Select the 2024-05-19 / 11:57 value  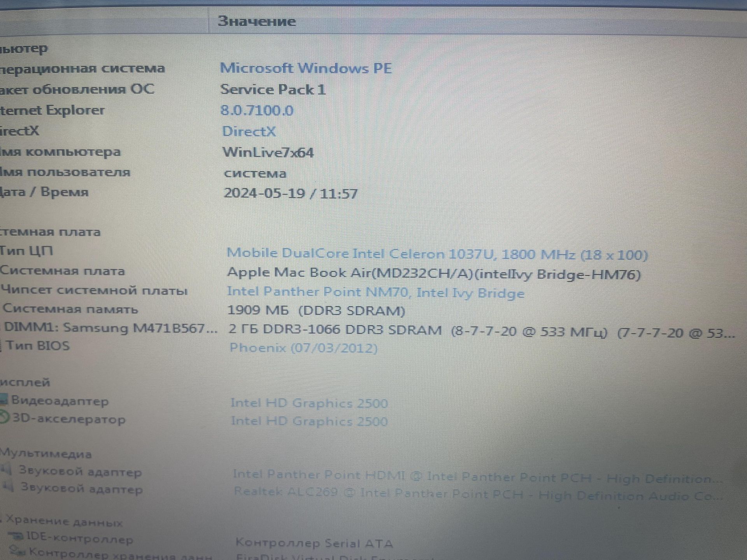[291, 193]
